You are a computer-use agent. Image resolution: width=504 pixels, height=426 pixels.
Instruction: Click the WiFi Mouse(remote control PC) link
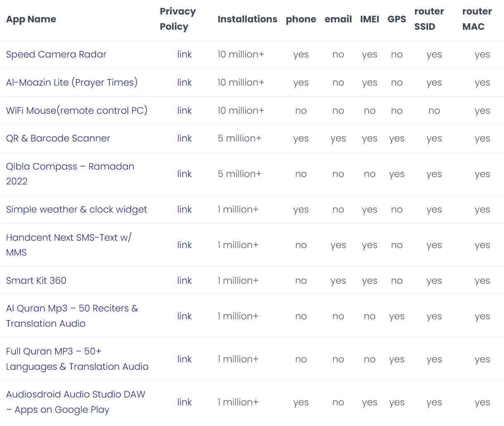pyautogui.click(x=76, y=111)
